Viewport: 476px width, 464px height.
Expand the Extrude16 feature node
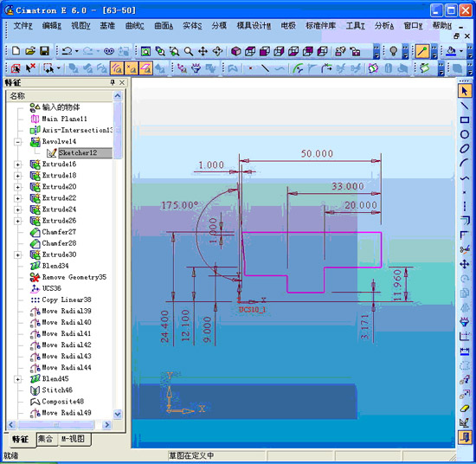18,164
